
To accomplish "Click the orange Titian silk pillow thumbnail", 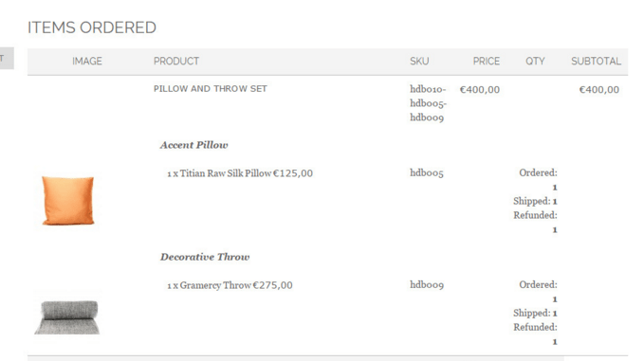I will tap(67, 201).
